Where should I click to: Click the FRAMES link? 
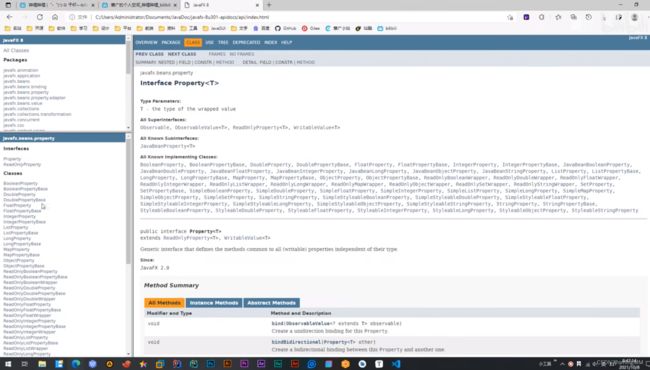pos(217,54)
